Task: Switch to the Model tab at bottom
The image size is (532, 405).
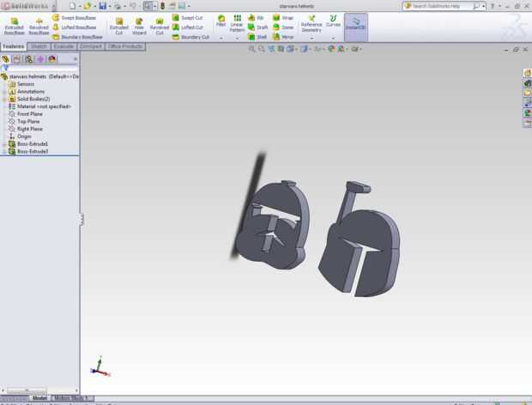Action: point(39,398)
